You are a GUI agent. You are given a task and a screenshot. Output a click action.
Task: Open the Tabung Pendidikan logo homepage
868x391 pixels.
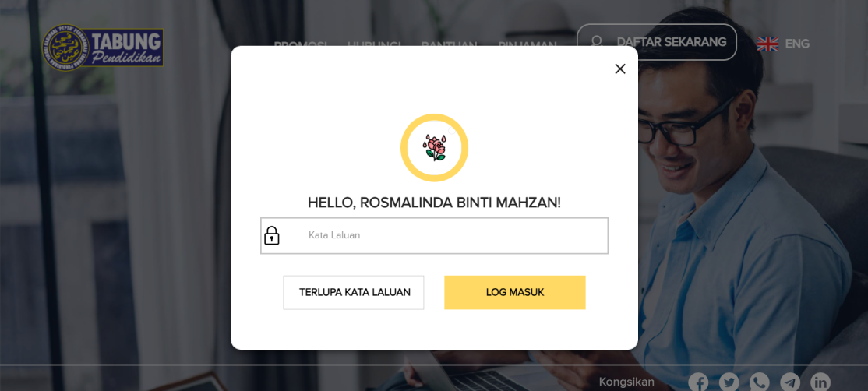coord(103,47)
